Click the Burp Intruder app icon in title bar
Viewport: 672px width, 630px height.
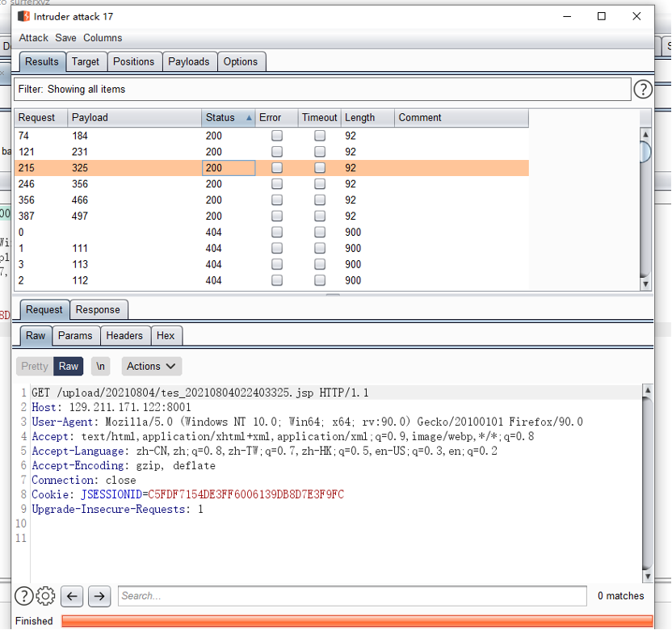click(24, 16)
